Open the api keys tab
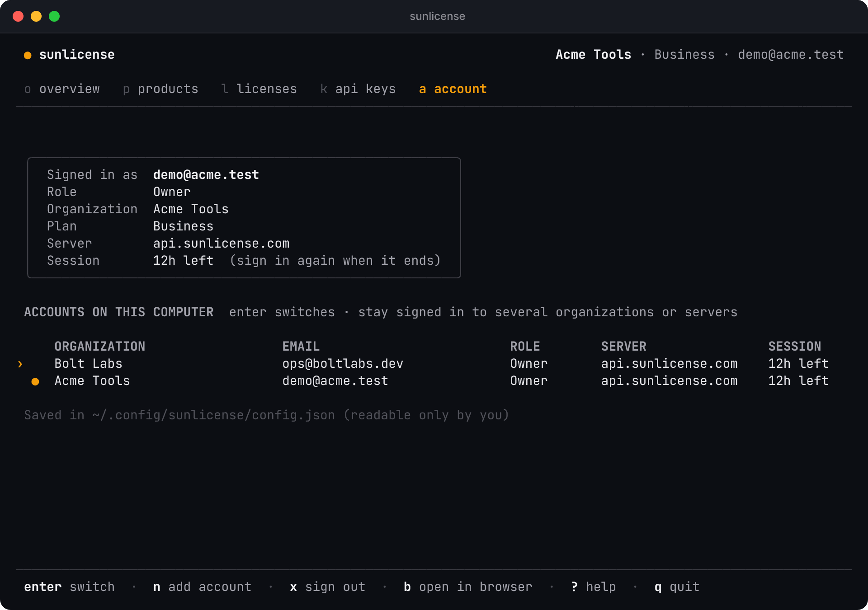 tap(358, 89)
